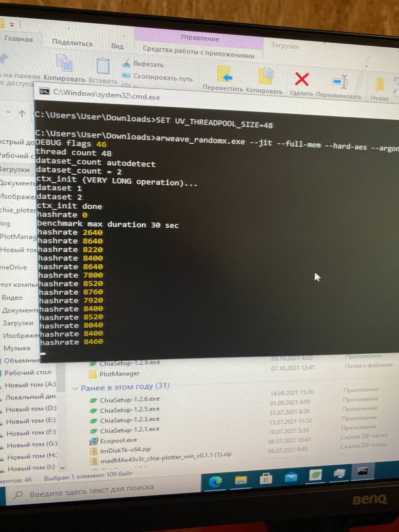Click the Вырезать scissors command
Viewport: 399px width, 532px height.
click(x=143, y=64)
